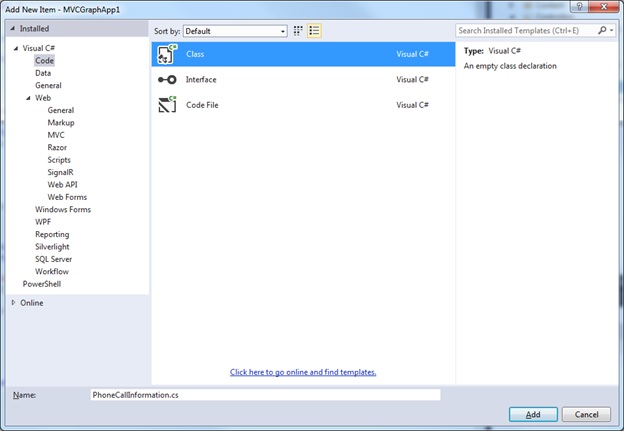Open the help question mark button

pos(579,7)
